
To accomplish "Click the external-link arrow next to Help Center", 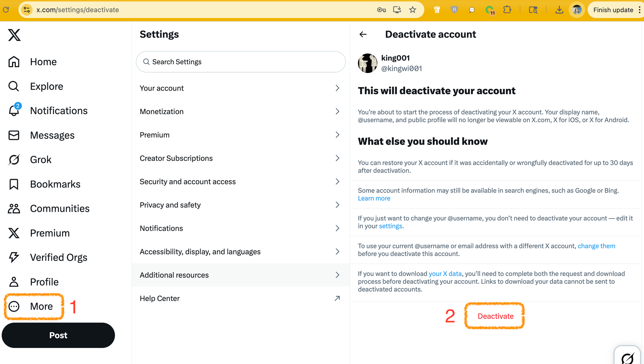I will click(x=337, y=298).
